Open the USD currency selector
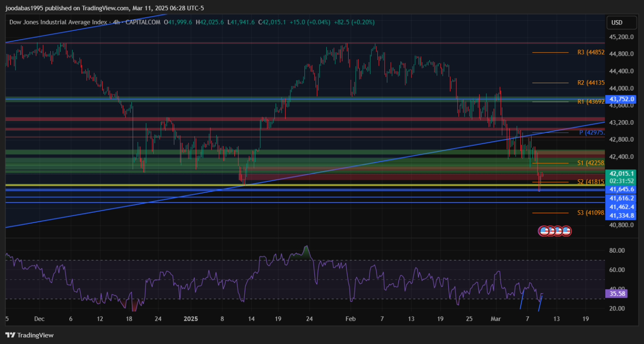Screen dimensions: 644x344 tap(617, 23)
